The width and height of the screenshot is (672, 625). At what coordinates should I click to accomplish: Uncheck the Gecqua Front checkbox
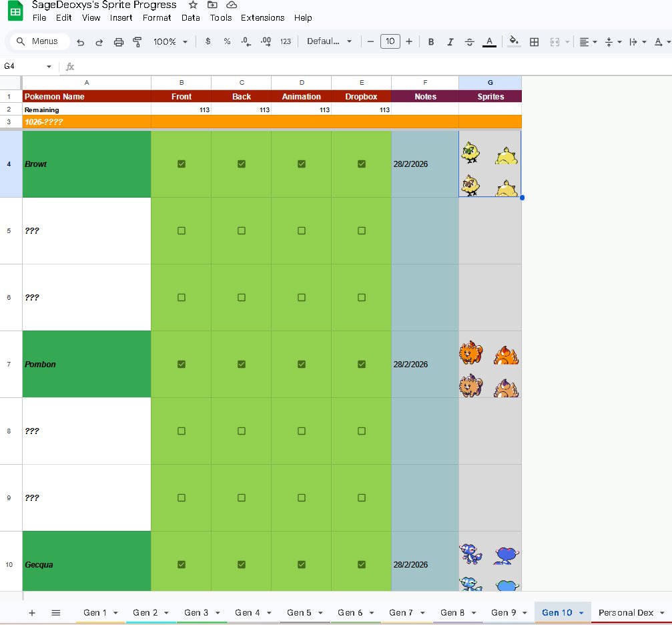coord(182,564)
